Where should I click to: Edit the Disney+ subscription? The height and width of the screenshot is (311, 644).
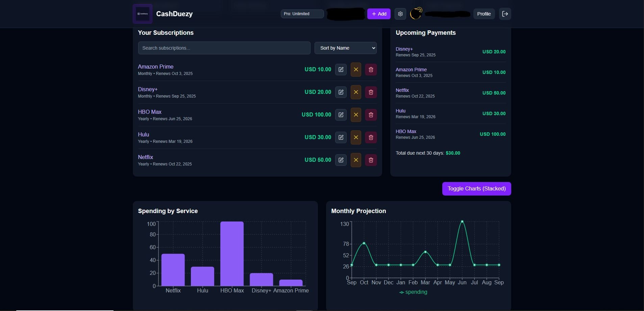[341, 92]
